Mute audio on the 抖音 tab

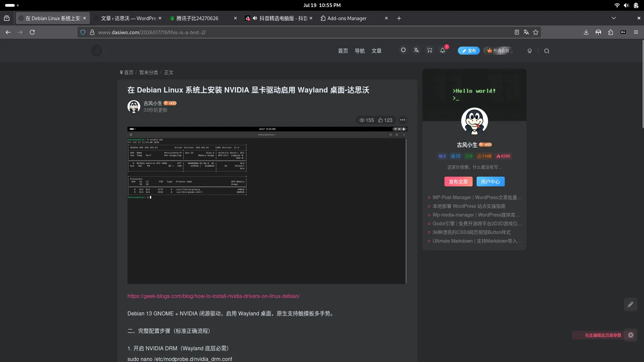tap(255, 18)
